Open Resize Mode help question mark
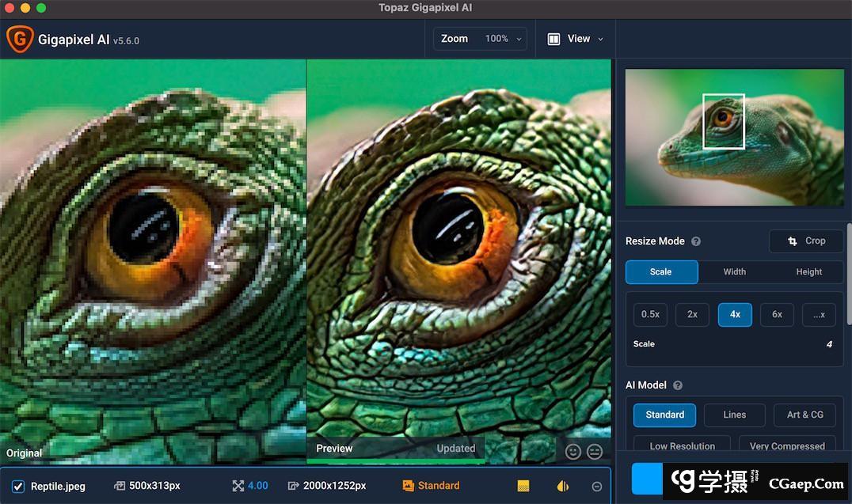This screenshot has width=852, height=504. click(x=696, y=241)
